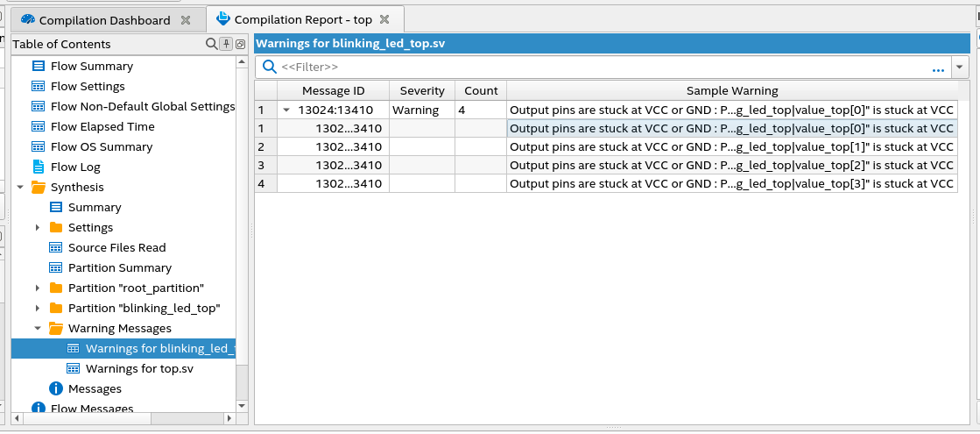Click the Messages info icon
Screen dimensions: 980x434
(56, 388)
